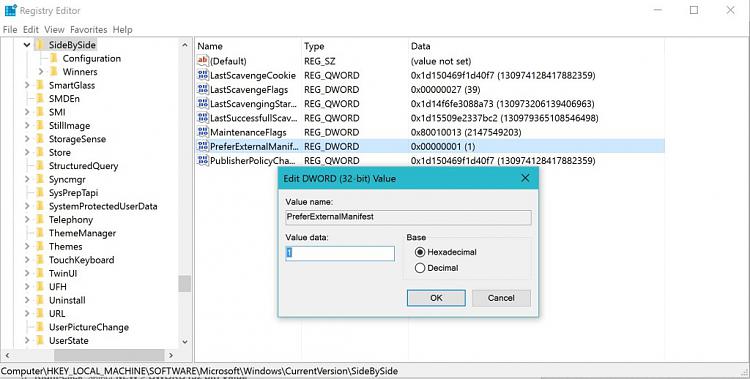Screen dimensions: 750x379
Task: Click the SmartGlass folder icon
Action: [x=40, y=85]
